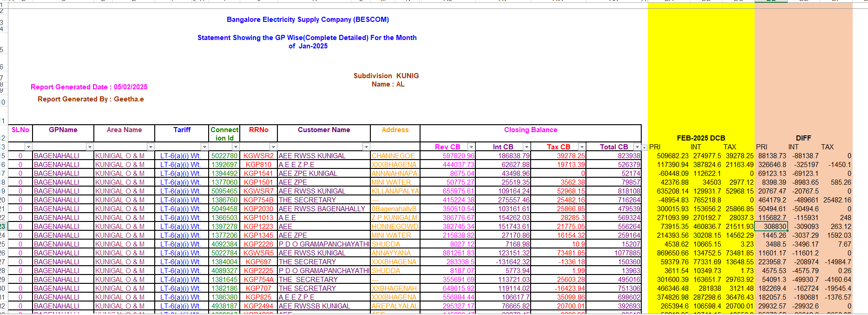868x315 pixels.
Task: Select the Rev CB column header label
Action: click(x=447, y=147)
